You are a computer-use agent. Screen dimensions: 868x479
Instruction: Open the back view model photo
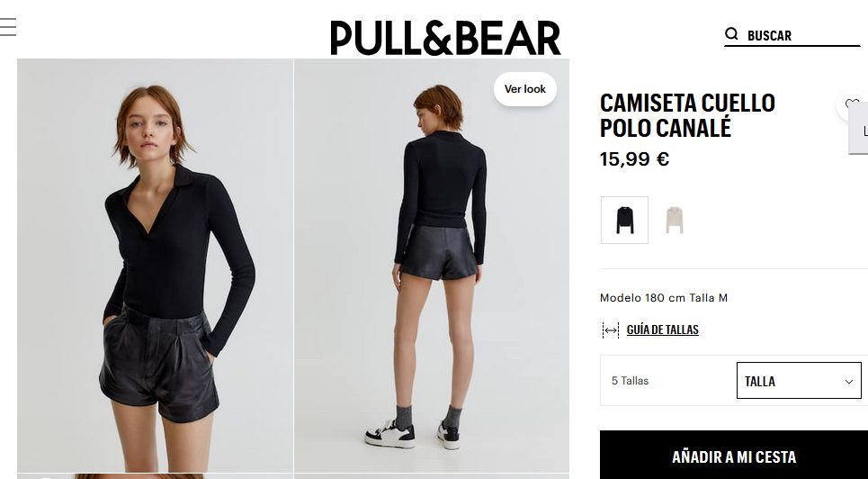[x=432, y=265]
